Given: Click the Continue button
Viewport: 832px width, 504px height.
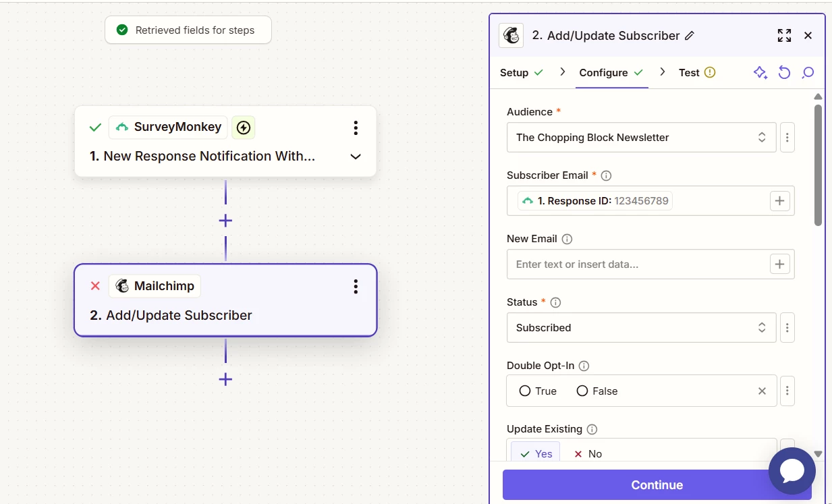Looking at the screenshot, I should coord(657,485).
